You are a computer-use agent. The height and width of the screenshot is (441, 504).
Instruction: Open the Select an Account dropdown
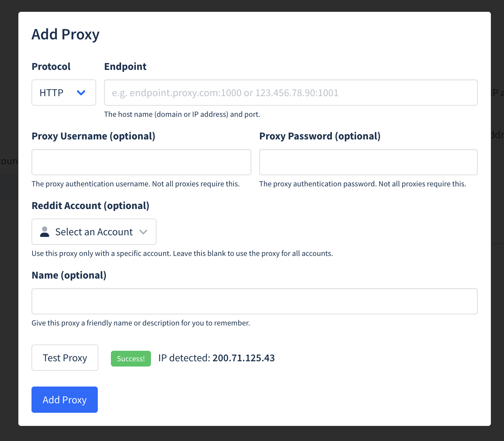[94, 232]
